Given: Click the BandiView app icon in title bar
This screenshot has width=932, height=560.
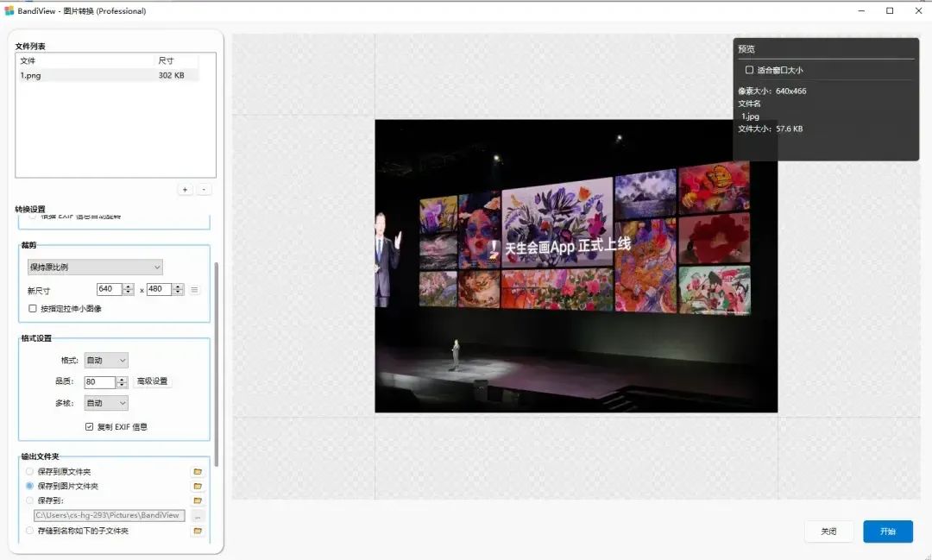Looking at the screenshot, I should tap(9, 10).
